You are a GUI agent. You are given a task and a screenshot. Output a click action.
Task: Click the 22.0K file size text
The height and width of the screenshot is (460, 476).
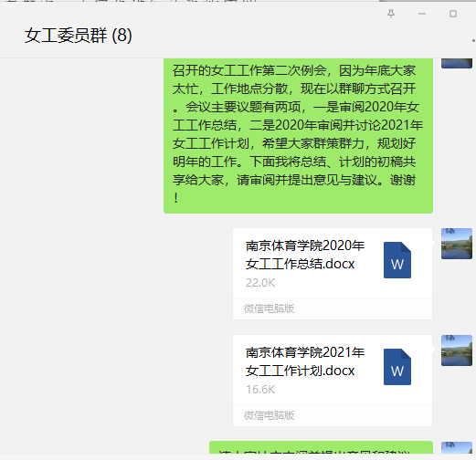pyautogui.click(x=260, y=283)
